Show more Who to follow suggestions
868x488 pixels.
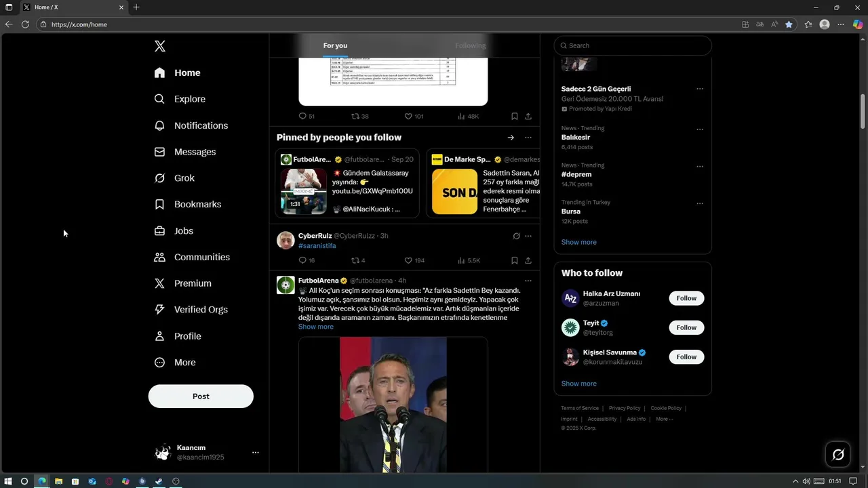pyautogui.click(x=579, y=384)
